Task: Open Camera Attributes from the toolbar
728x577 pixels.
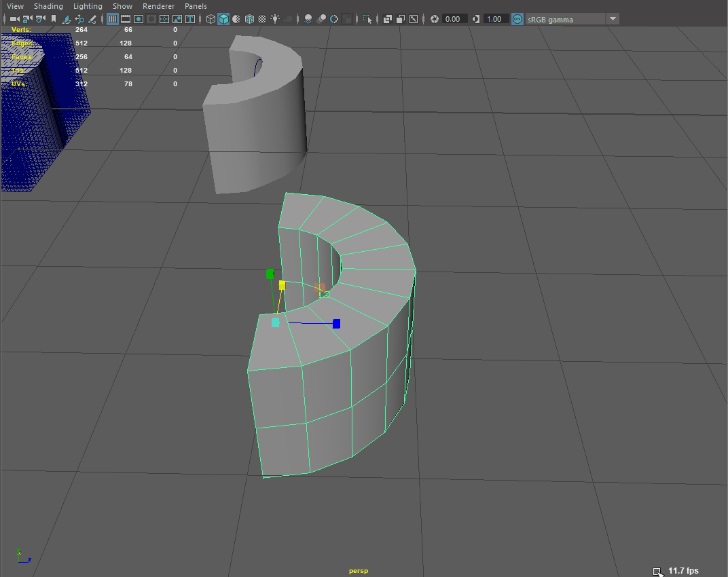Action: pos(41,19)
